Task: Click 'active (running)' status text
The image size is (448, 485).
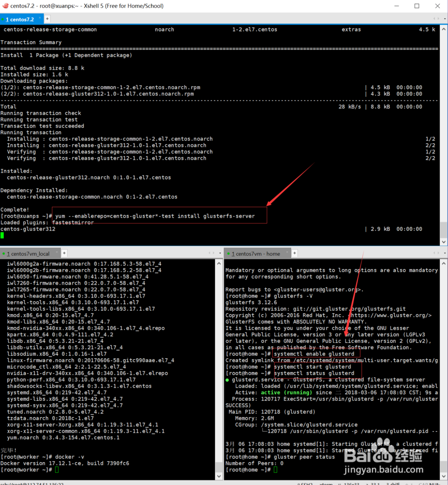Action: pos(287,392)
